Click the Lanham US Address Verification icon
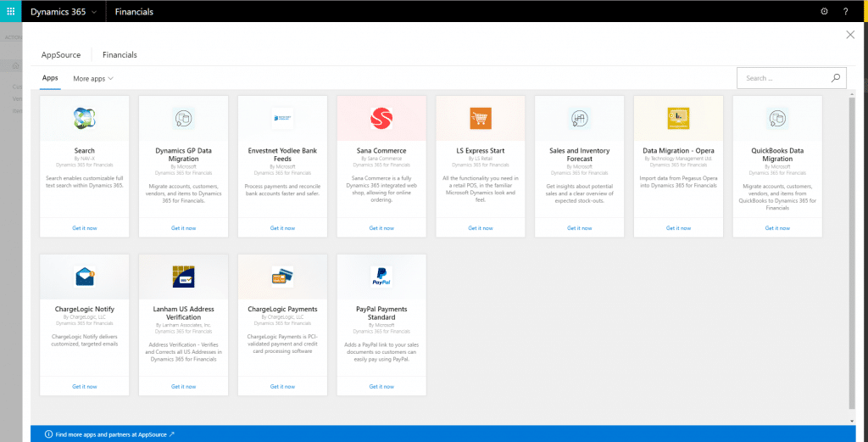The width and height of the screenshot is (868, 442). [x=183, y=277]
